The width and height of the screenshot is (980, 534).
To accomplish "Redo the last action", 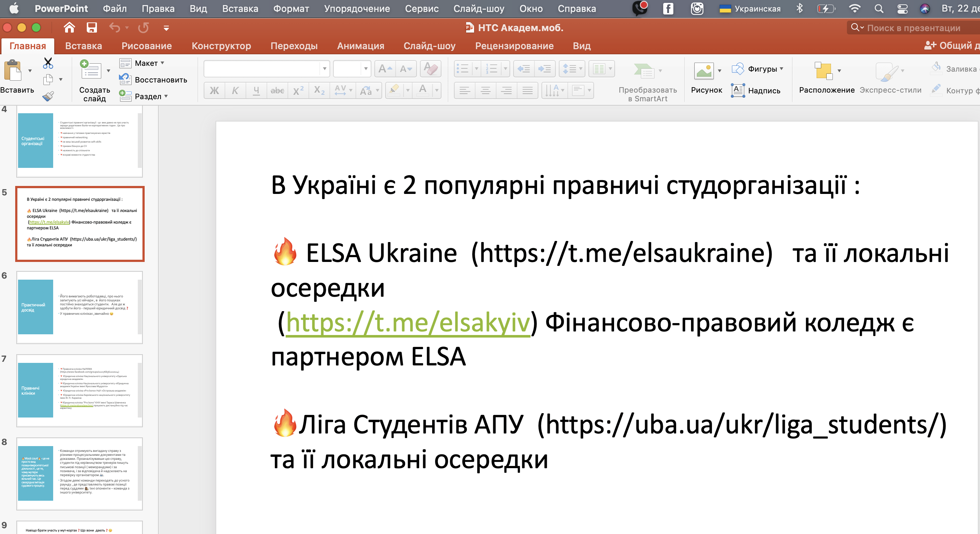I will click(144, 27).
